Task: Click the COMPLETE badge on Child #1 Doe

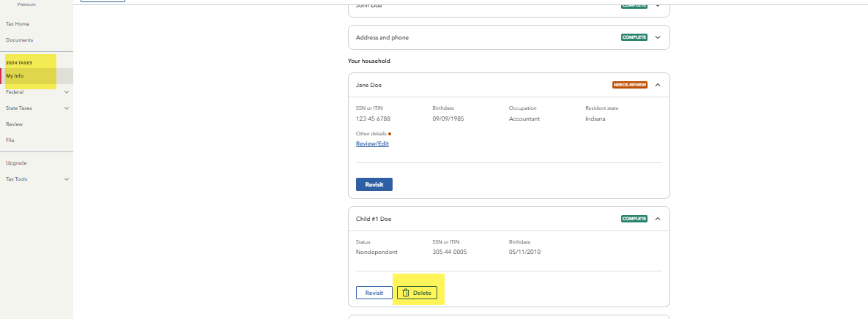Action: [634, 219]
